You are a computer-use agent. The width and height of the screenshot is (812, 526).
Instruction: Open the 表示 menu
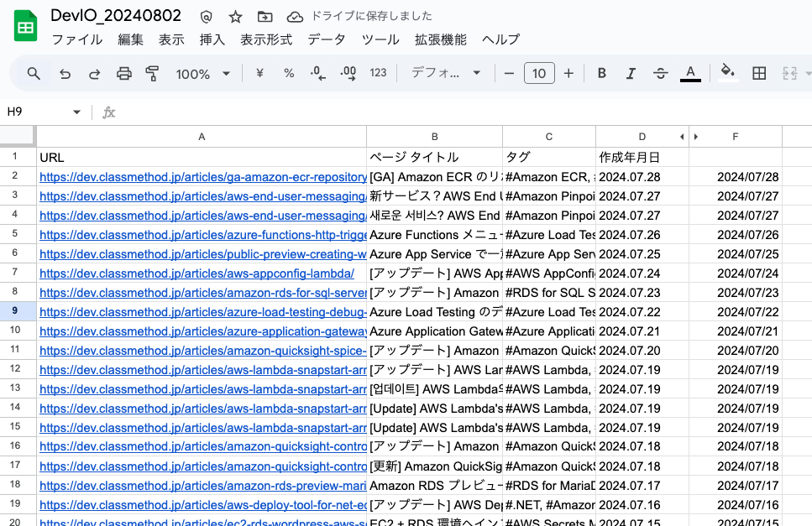pyautogui.click(x=171, y=39)
